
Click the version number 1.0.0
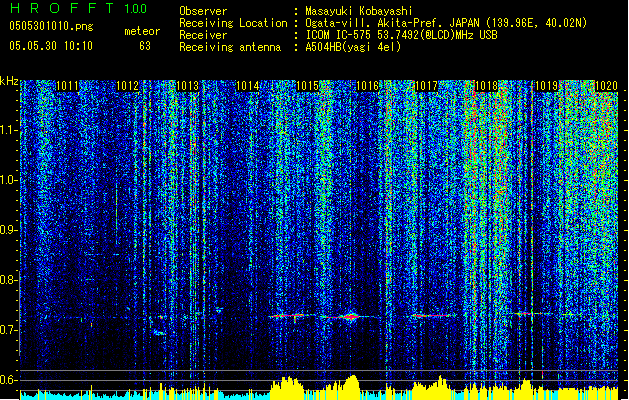136,9
